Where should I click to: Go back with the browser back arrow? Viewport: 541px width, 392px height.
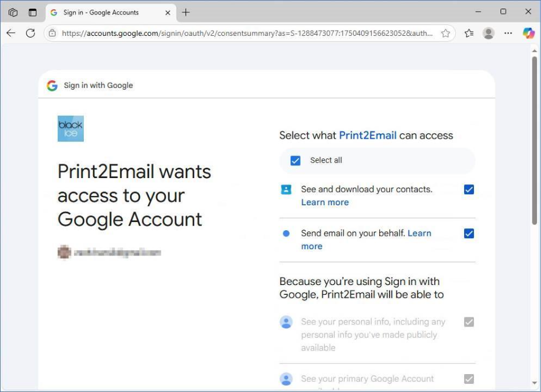pos(11,33)
